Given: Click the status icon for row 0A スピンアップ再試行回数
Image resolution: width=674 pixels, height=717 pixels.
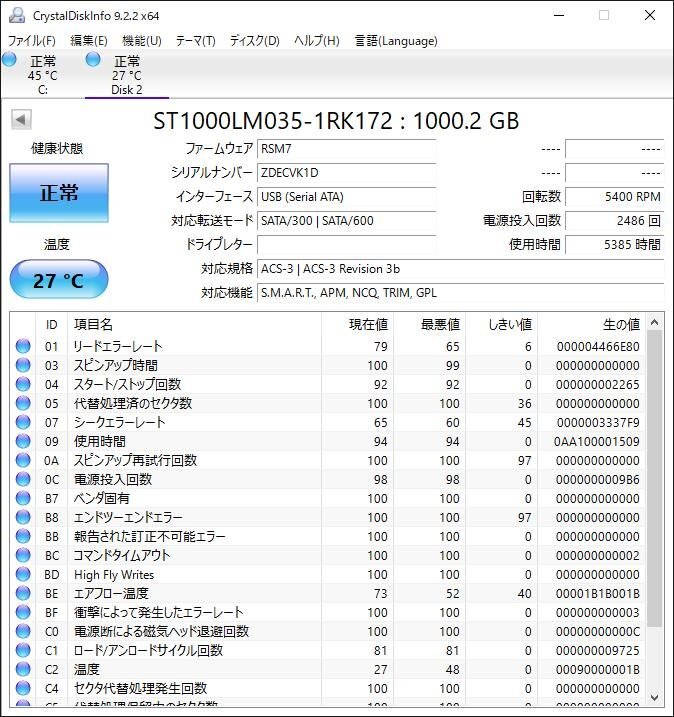Looking at the screenshot, I should coord(23,460).
